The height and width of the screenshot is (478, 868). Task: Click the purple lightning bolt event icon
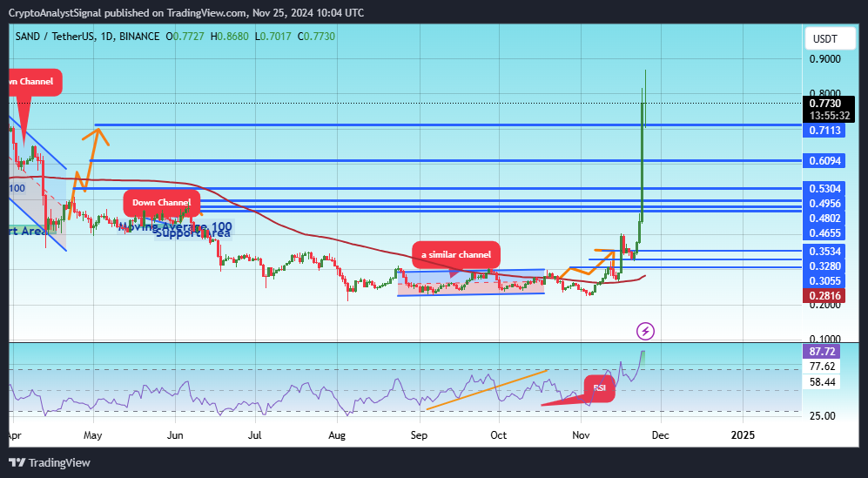pos(645,331)
